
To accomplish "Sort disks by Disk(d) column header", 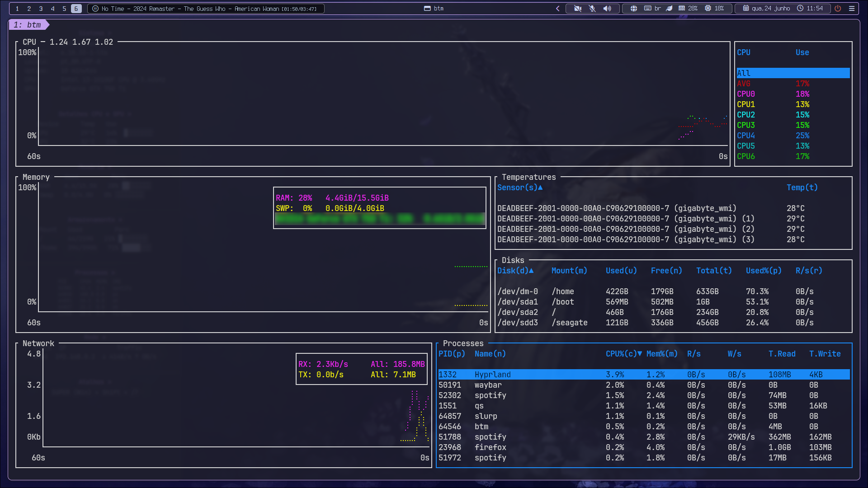I will point(515,271).
